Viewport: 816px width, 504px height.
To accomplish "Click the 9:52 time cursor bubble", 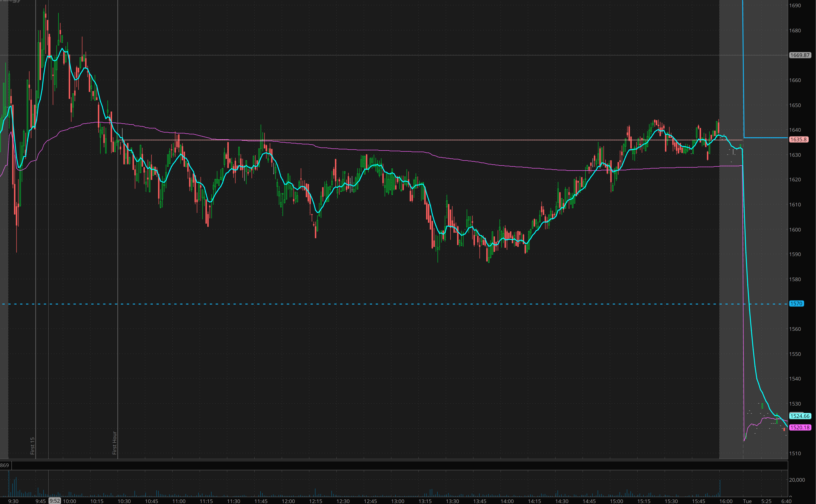I will [55, 501].
